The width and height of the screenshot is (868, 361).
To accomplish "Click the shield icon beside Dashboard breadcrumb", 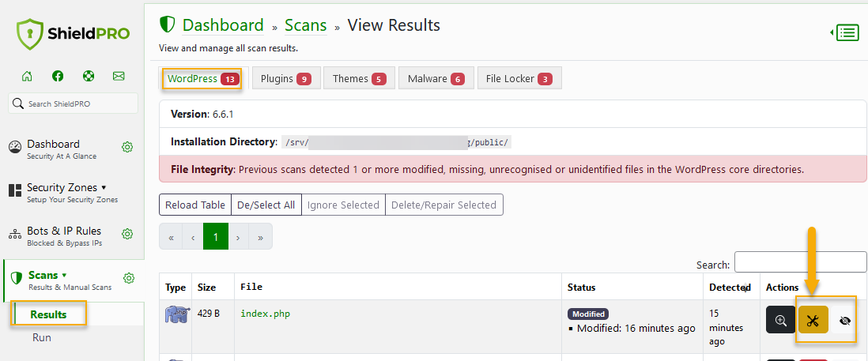I will click(167, 24).
